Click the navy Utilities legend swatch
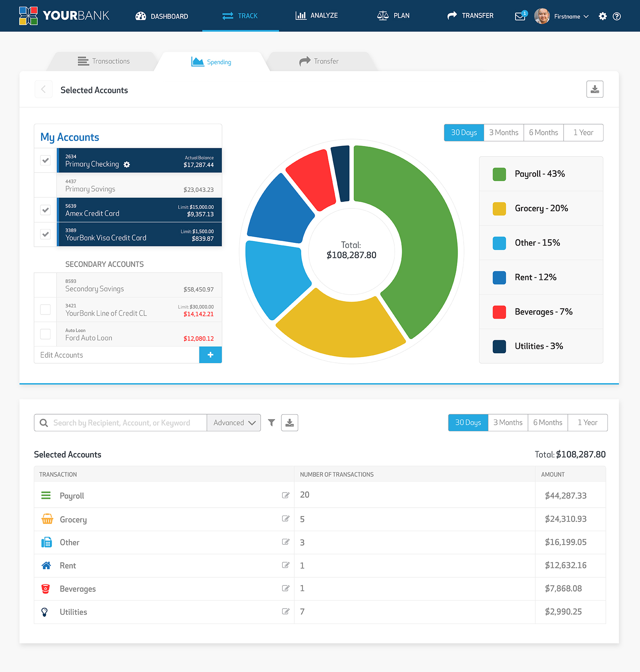 tap(499, 347)
